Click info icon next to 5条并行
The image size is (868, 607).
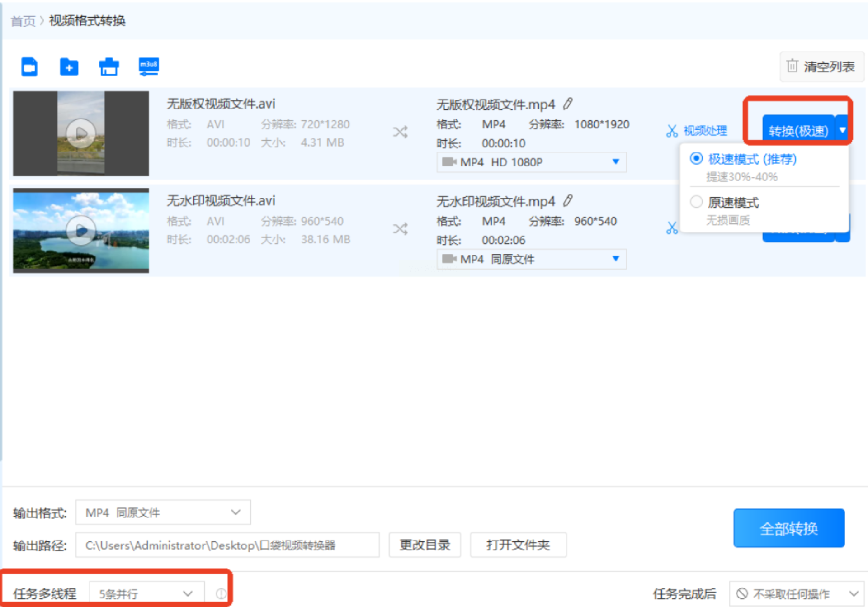221,593
